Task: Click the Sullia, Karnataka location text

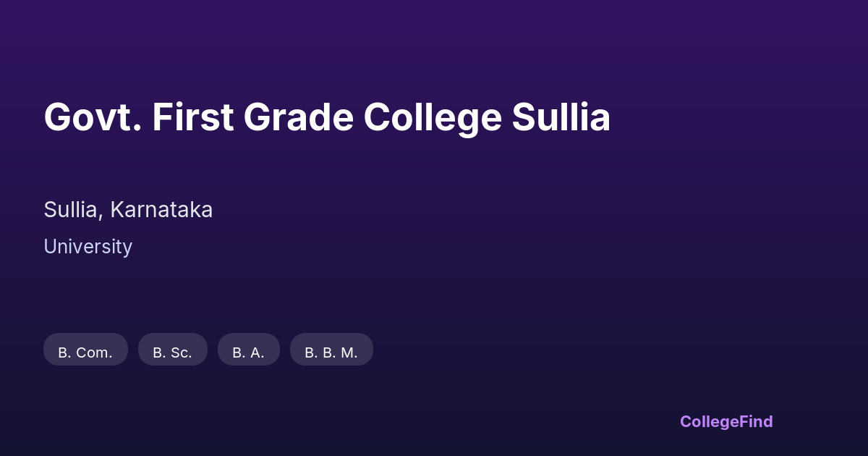Action: tap(128, 210)
